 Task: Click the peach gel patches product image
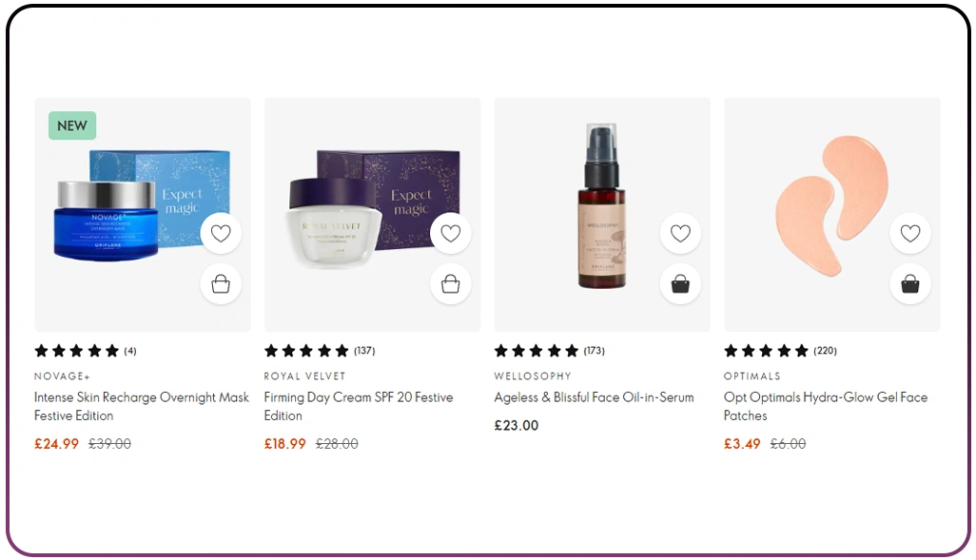832,205
